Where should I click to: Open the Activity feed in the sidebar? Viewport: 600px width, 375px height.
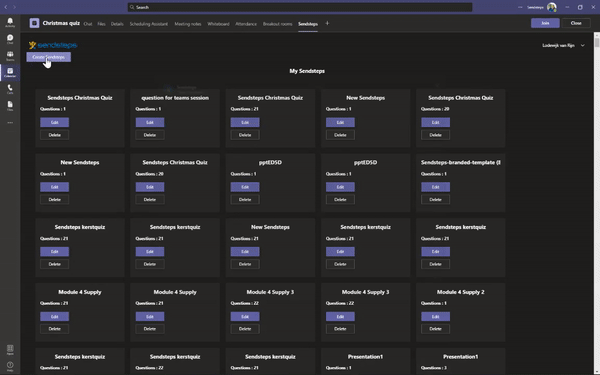10,22
